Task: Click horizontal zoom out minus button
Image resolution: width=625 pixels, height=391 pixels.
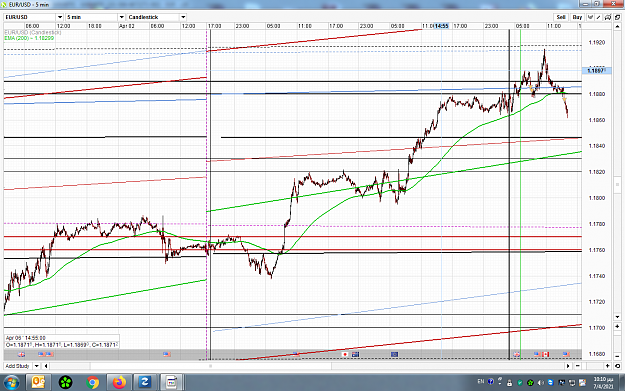Action: coord(578,365)
